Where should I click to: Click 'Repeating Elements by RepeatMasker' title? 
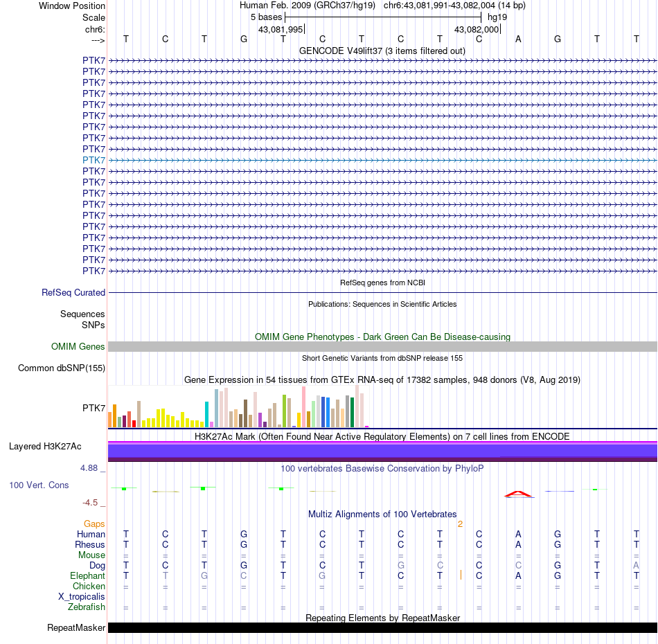click(x=383, y=618)
